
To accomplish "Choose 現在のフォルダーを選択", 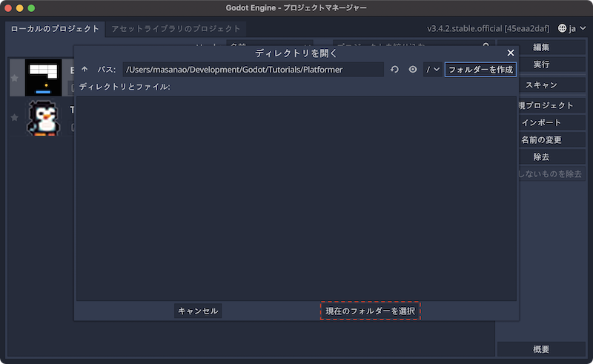I will pyautogui.click(x=370, y=311).
